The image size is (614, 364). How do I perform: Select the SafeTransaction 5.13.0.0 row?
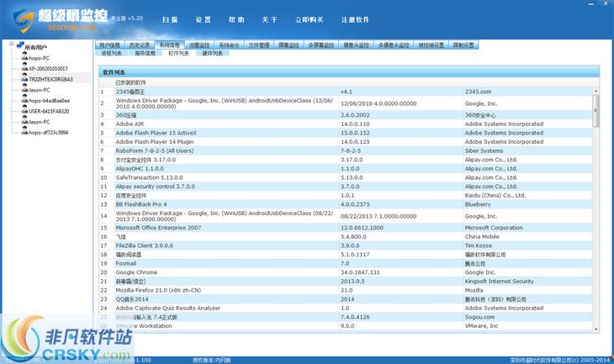click(x=346, y=177)
